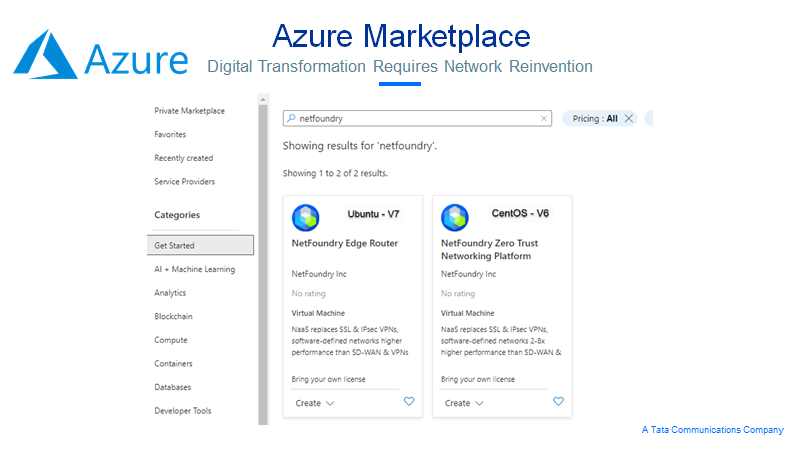800x450 pixels.
Task: Select the Get Started category
Action: click(x=200, y=245)
